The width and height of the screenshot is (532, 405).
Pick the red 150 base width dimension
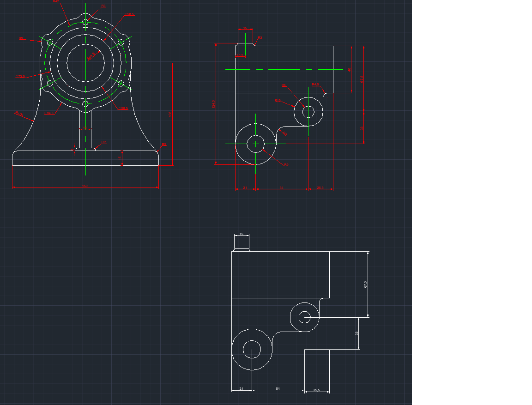(85, 186)
